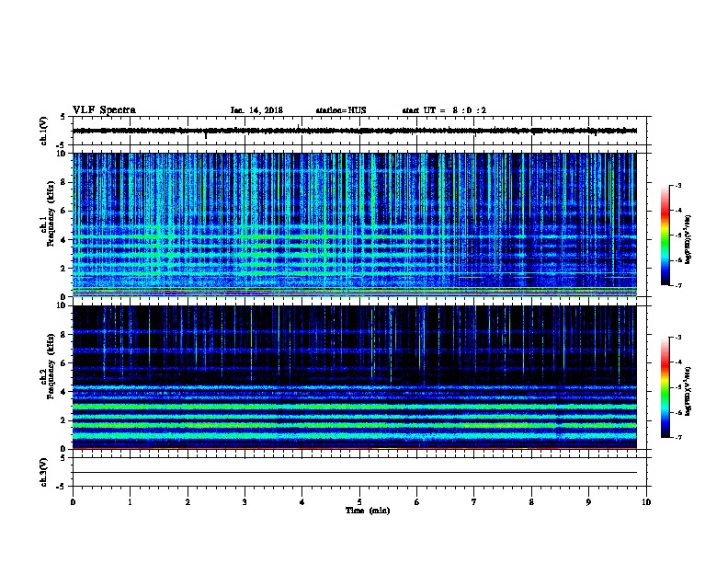Click the ch.2 color scale "log(PSD)" unit label

688,391
